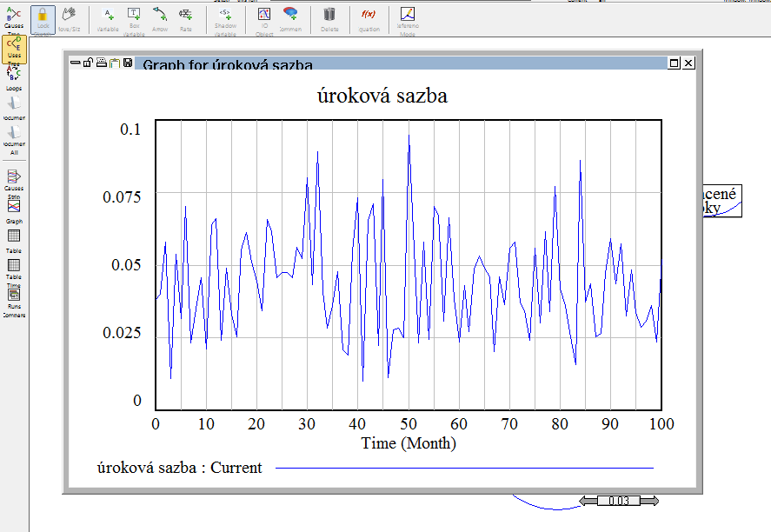The image size is (771, 532).
Task: Click the Uses Tree tool
Action: [14, 48]
